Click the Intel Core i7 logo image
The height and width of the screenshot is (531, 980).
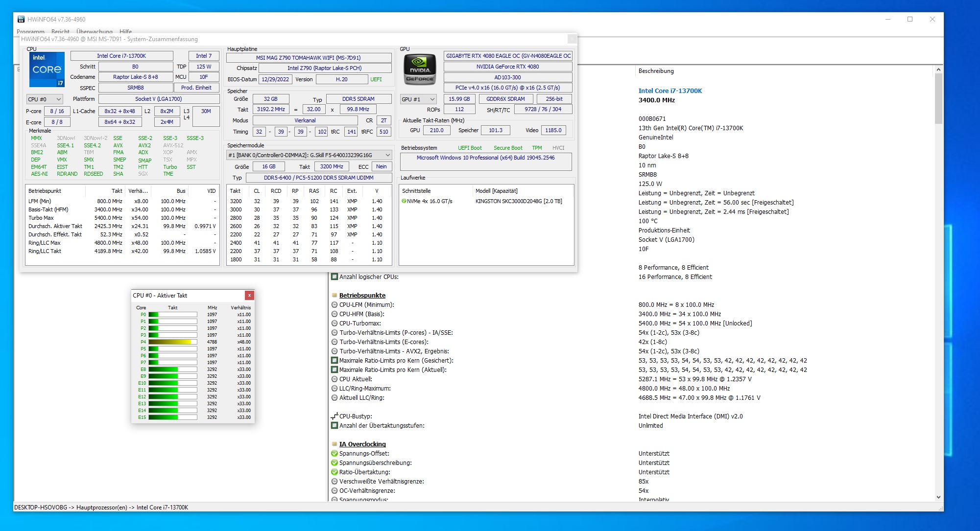click(47, 69)
